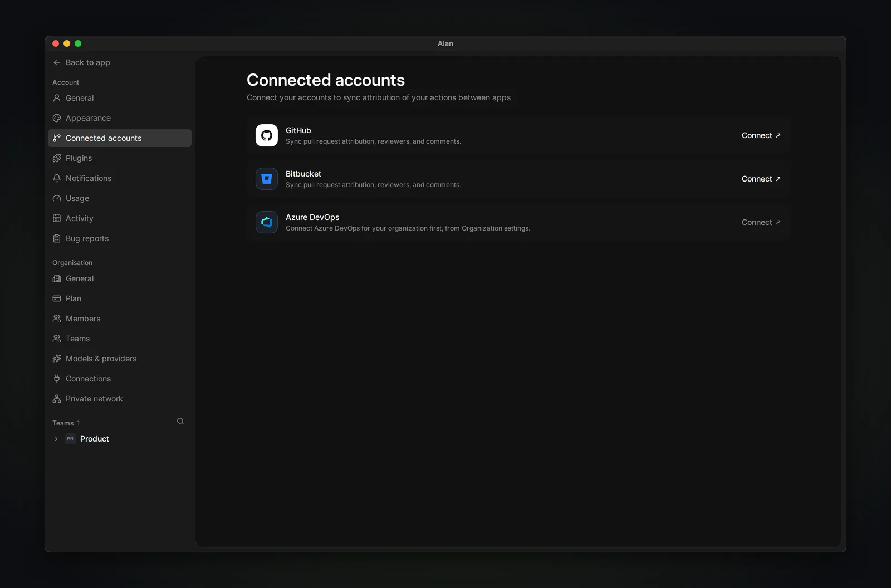This screenshot has height=588, width=891.
Task: Go to Plugins settings
Action: tap(120, 158)
